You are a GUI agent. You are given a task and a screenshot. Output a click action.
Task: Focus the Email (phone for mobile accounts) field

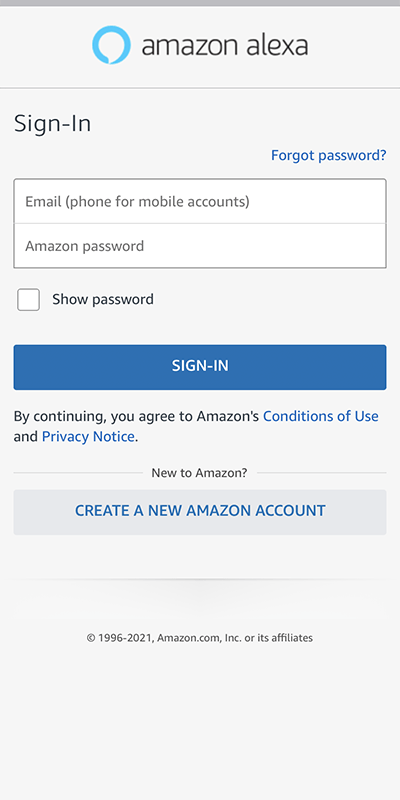tap(200, 202)
